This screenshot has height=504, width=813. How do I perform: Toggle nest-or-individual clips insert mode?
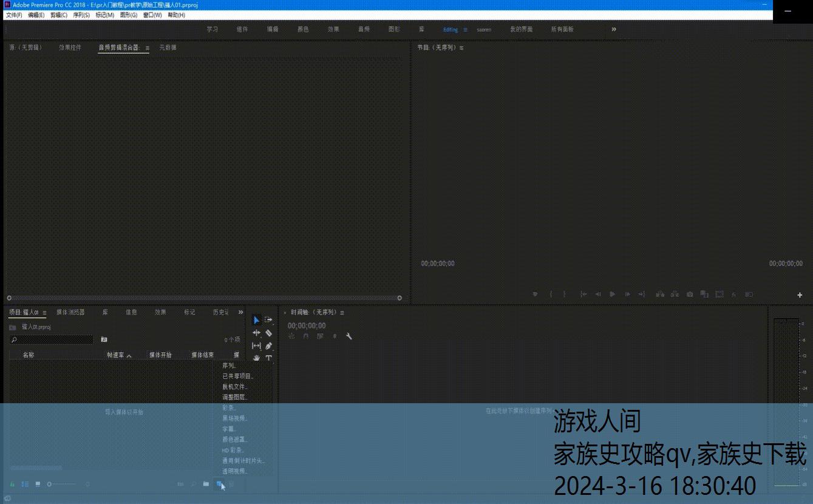[x=291, y=336]
